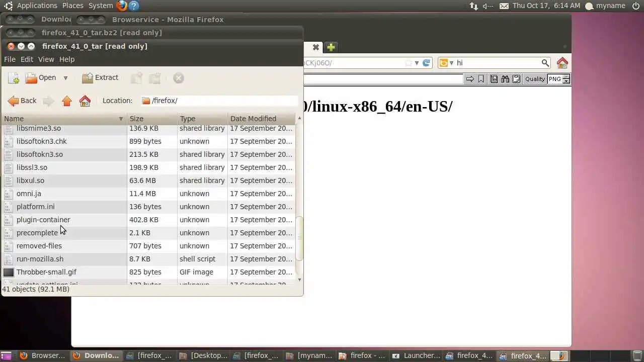Switch to Launcher window in taskbar
The width and height of the screenshot is (644, 362).
[416, 355]
